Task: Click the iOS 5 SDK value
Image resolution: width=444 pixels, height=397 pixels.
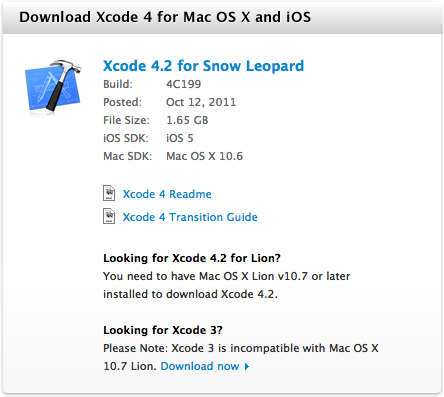Action: [180, 138]
